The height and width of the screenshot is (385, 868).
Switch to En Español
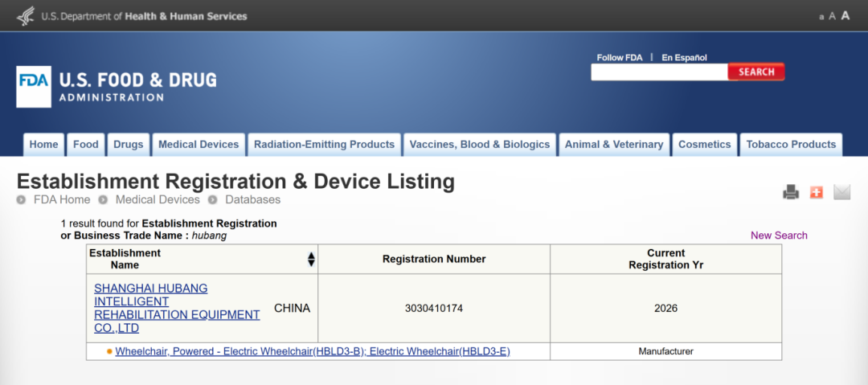[x=684, y=58]
